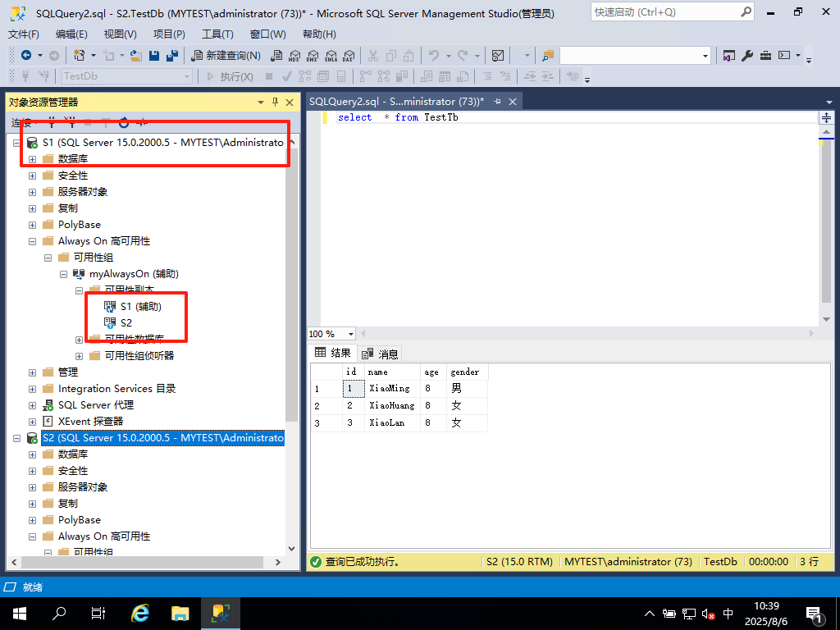840x630 pixels.
Task: Click the 执行(X) execute button
Action: pos(230,76)
